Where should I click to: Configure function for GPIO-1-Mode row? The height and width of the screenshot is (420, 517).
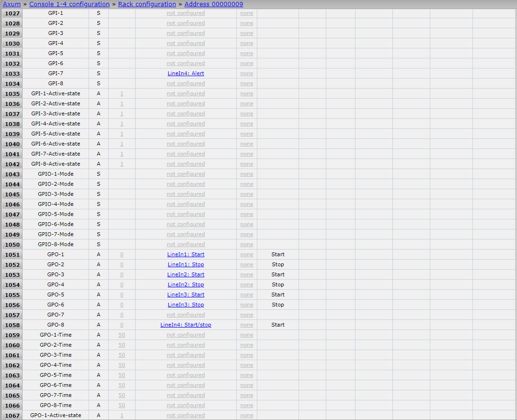tap(185, 174)
